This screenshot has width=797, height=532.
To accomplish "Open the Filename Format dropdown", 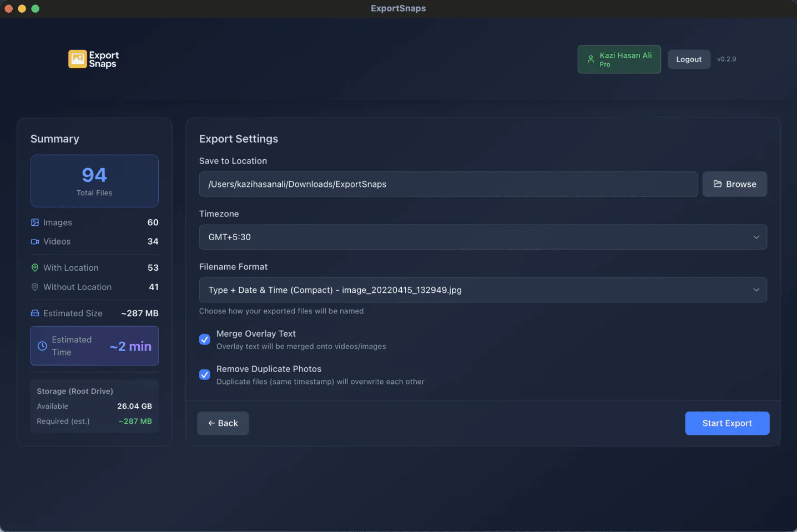I will (483, 290).
